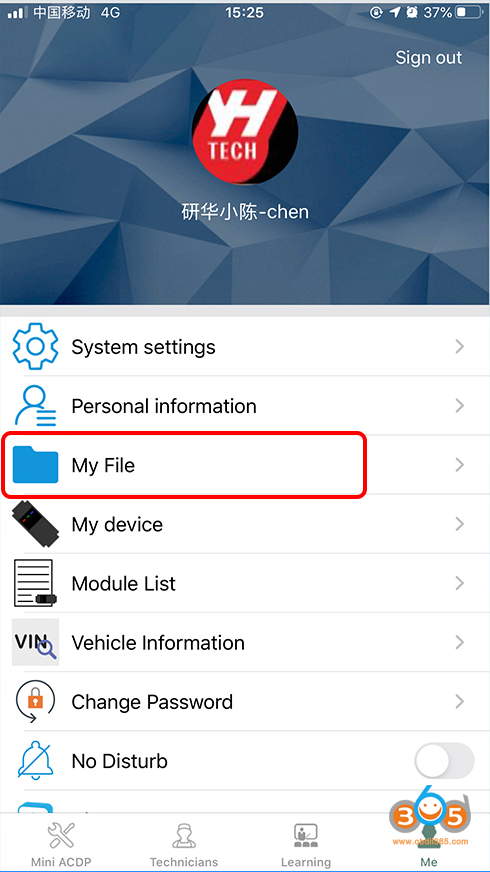
Task: Open the Module List document icon
Action: point(35,583)
